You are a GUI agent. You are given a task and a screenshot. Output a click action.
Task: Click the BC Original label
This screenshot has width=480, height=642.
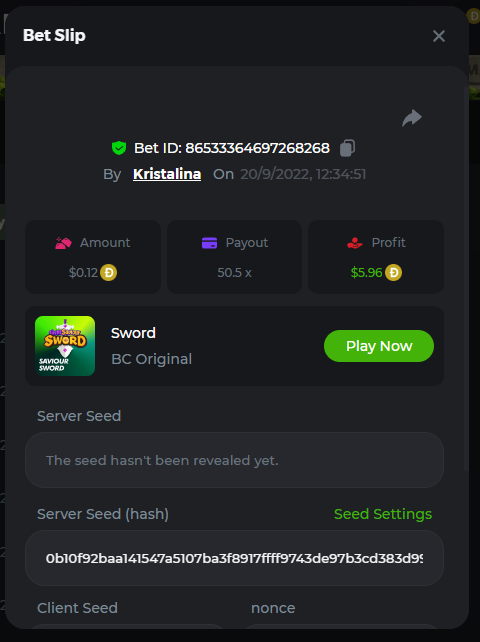point(152,359)
